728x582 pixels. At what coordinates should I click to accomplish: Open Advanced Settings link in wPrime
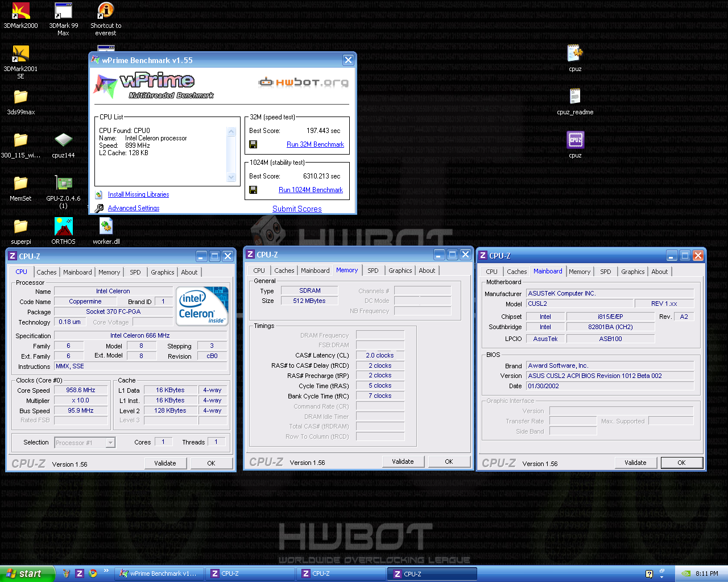134,208
